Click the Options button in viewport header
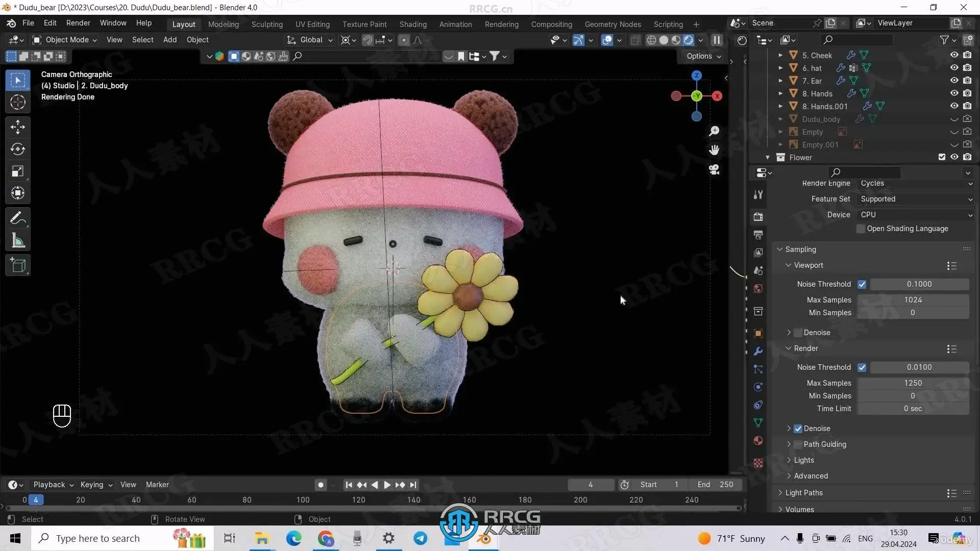 click(703, 56)
